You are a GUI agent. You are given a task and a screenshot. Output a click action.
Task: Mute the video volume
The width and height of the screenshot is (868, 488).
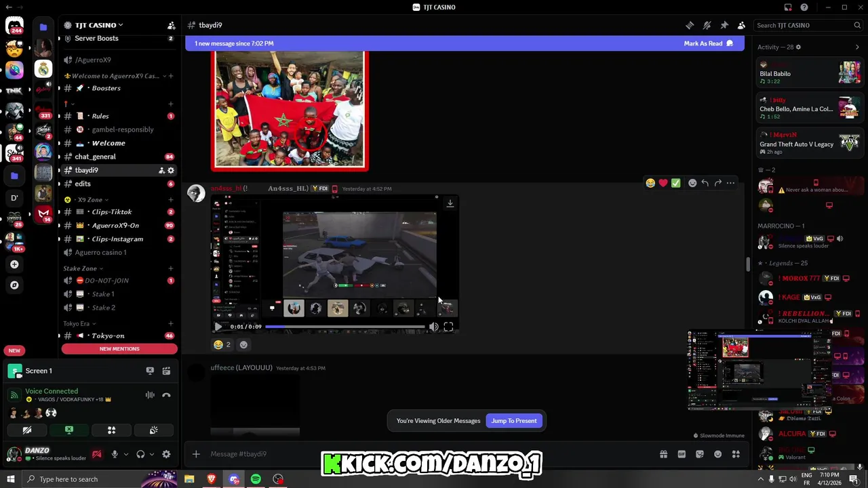tap(434, 327)
